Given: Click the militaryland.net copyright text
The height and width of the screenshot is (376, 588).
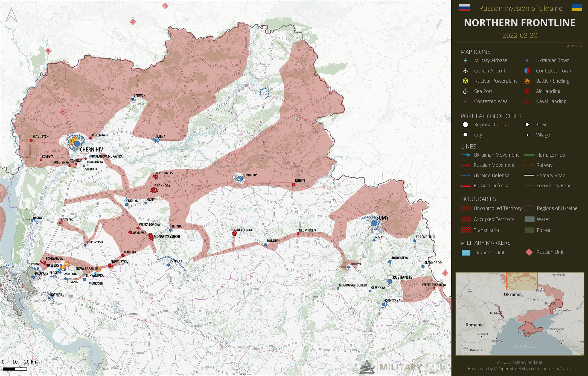Looking at the screenshot, I should (519, 362).
